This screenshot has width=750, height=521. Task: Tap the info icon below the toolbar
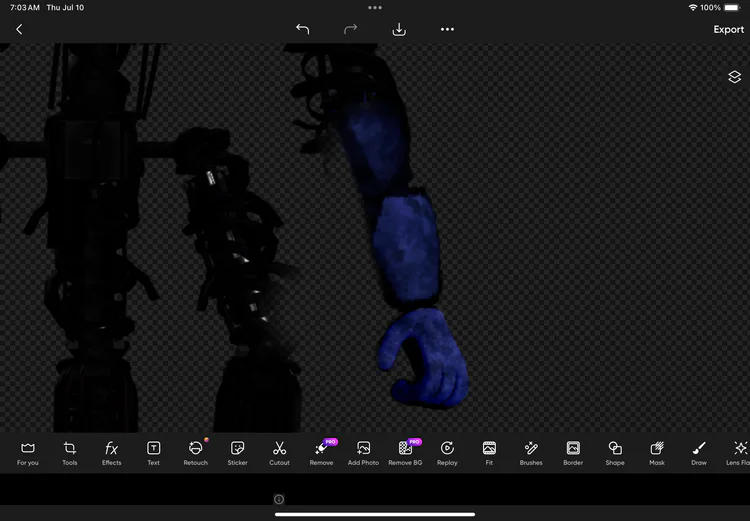[279, 499]
